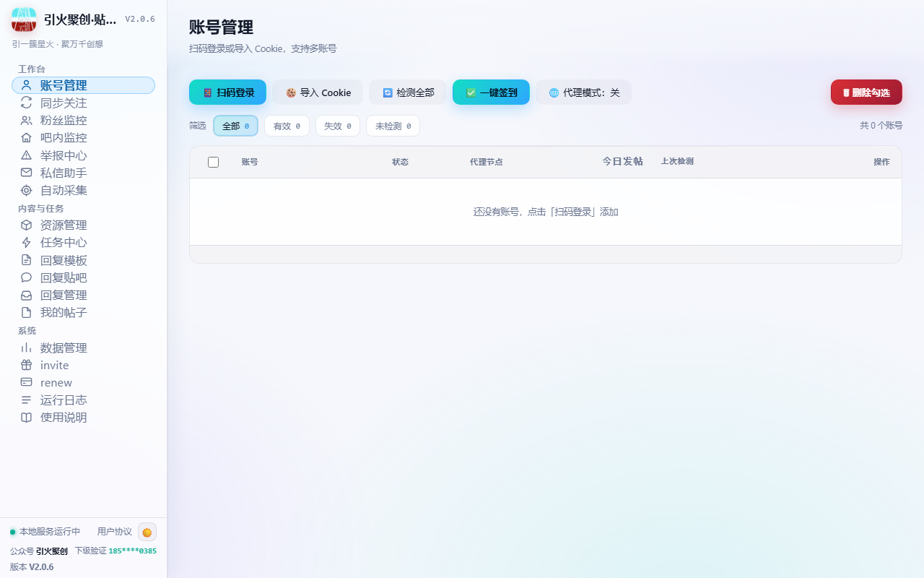Click the 私信助手 envelope icon
Screen dimensions: 924x578
(27, 173)
